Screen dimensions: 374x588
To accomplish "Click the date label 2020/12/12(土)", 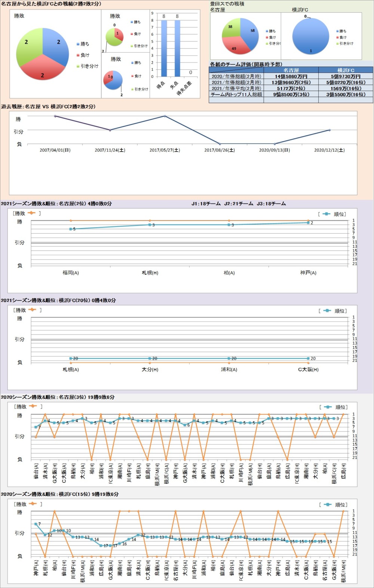I will point(329,150).
